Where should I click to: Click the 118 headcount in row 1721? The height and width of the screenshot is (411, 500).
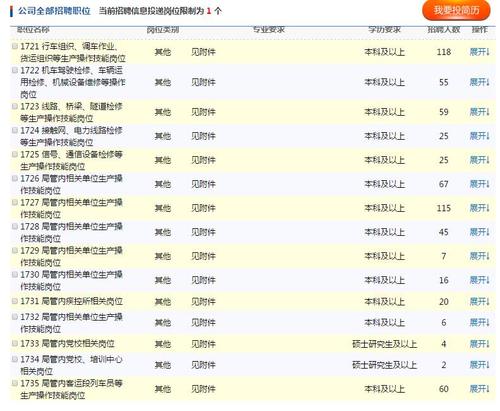pyautogui.click(x=444, y=52)
